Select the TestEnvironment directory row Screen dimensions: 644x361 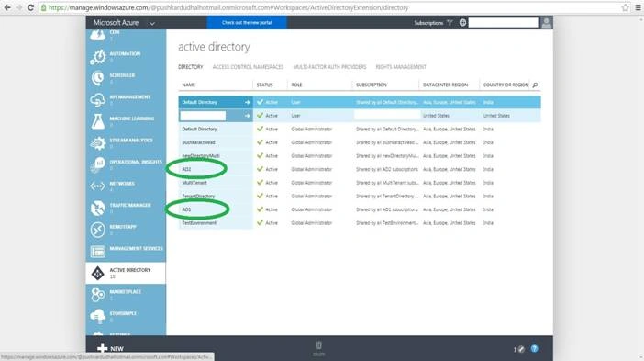tap(360, 223)
